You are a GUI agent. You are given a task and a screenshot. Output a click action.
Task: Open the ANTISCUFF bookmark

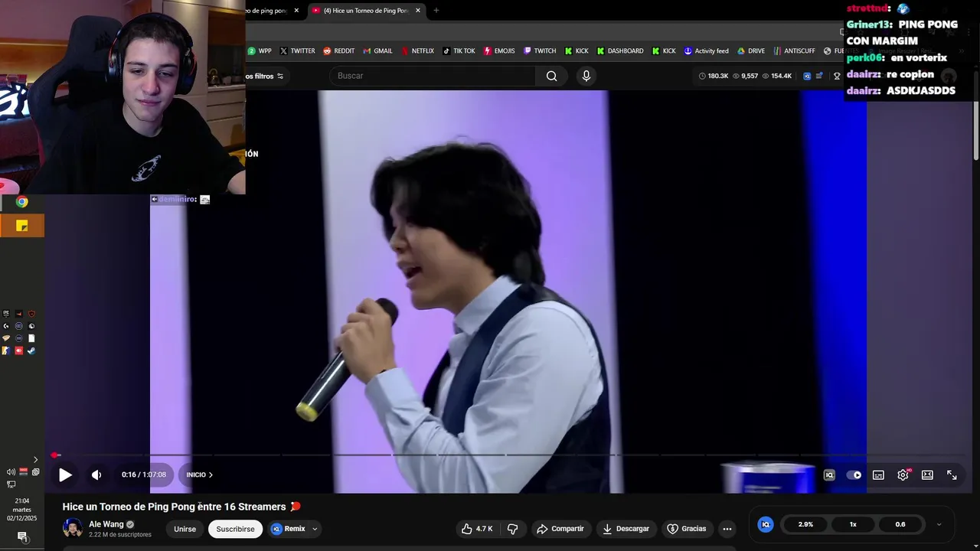795,51
